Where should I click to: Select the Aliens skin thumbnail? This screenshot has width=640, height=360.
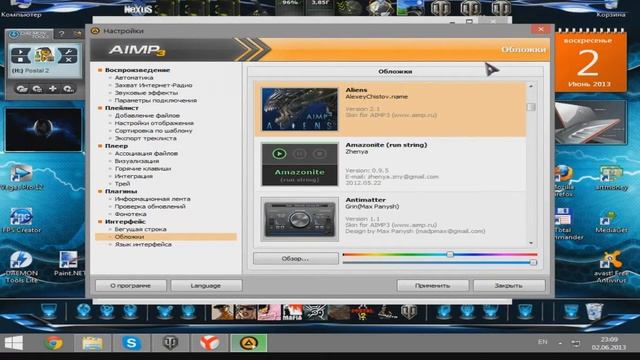tap(300, 109)
